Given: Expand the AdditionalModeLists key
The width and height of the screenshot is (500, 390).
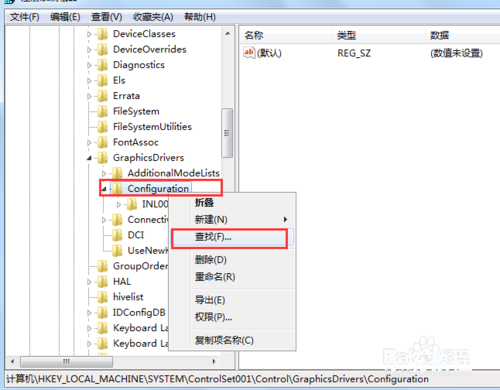Looking at the screenshot, I should [x=104, y=174].
